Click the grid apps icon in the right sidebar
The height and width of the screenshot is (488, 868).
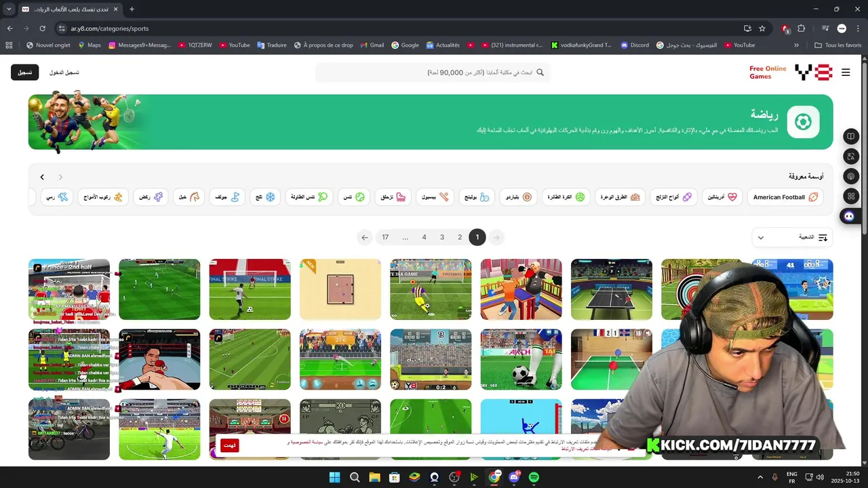click(850, 197)
